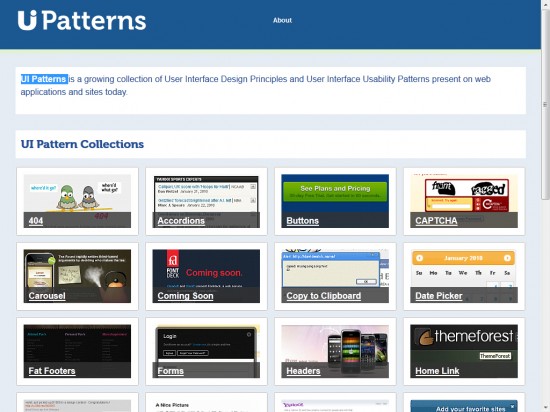
Task: Open the CAPTCHA collection link
Action: coord(436,221)
